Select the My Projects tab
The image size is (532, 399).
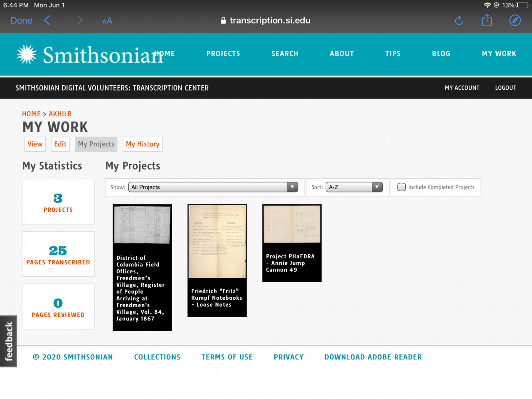(x=96, y=144)
